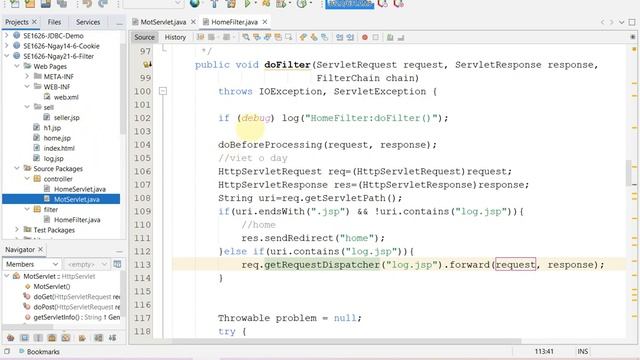
Task: Collapse the Source Packages node
Action: [x=17, y=168]
